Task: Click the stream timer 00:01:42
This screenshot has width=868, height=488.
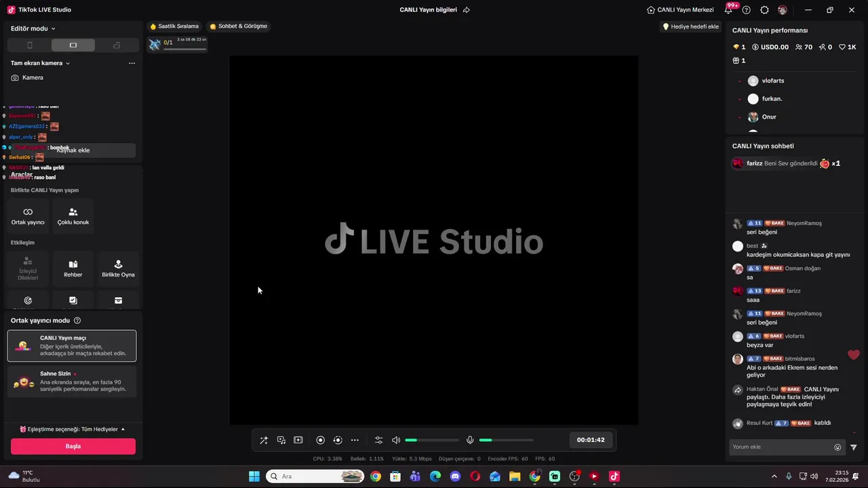Action: (591, 440)
